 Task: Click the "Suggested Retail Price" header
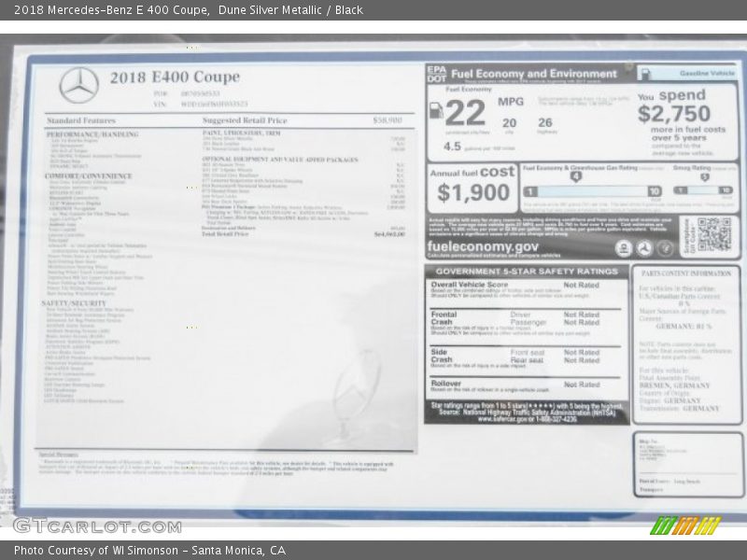[x=245, y=120]
